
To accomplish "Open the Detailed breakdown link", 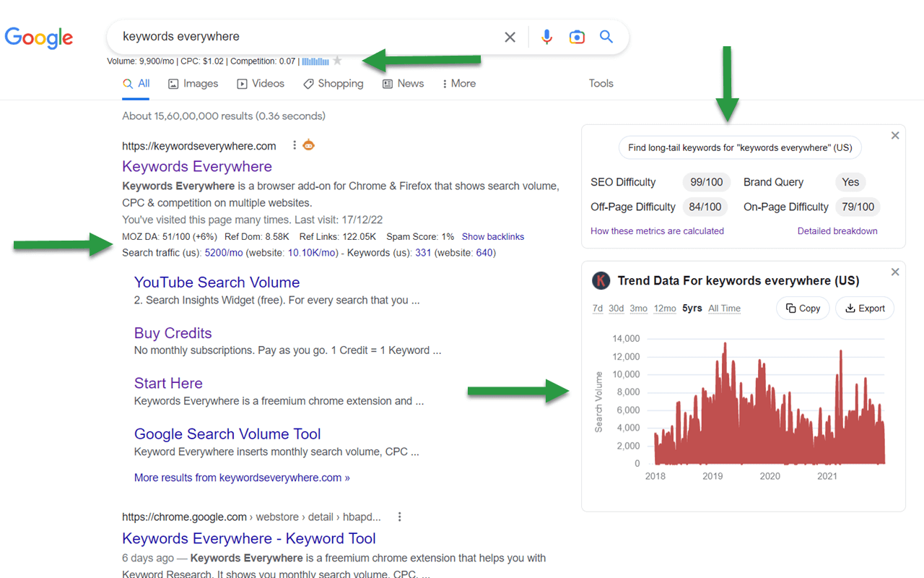I will click(x=837, y=230).
